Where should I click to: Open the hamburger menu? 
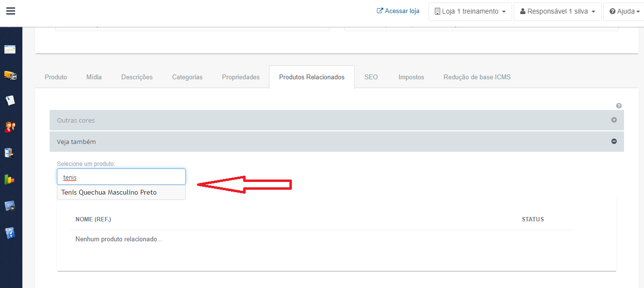coord(11,11)
